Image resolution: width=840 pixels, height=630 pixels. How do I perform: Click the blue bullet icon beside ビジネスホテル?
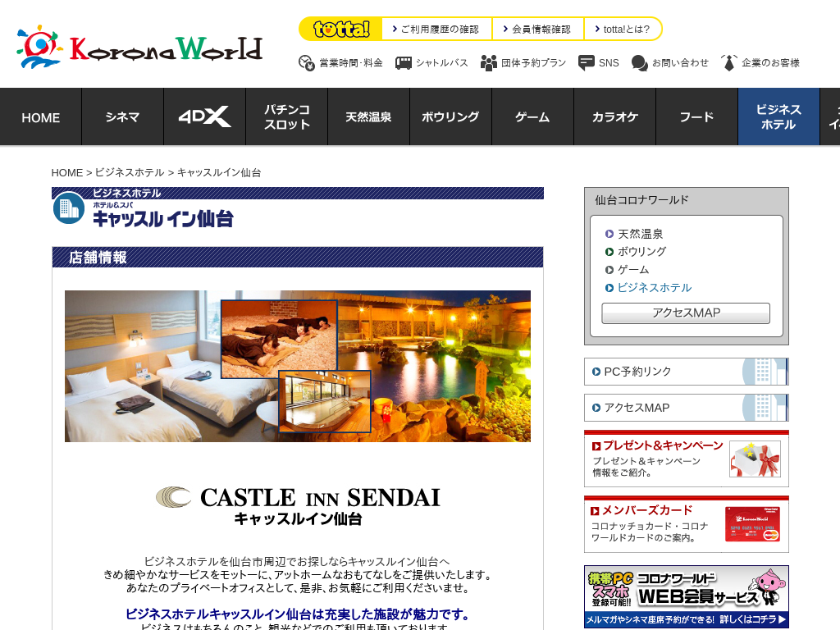(x=609, y=288)
